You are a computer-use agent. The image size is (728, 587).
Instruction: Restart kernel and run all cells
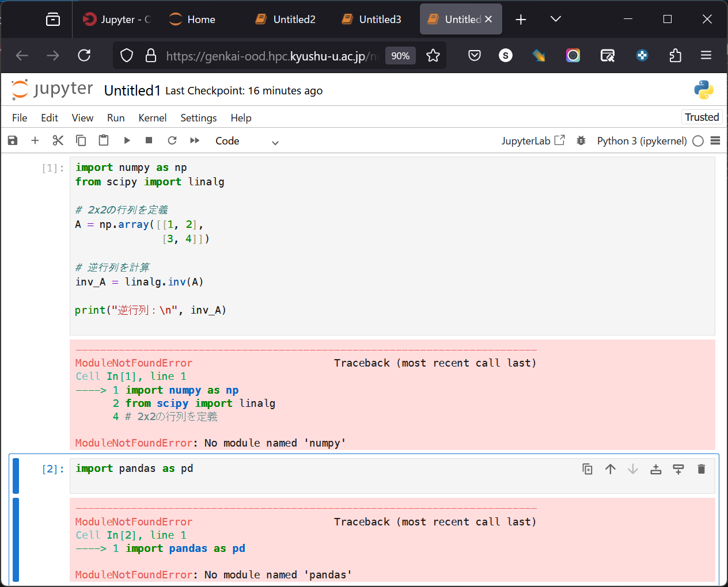195,140
